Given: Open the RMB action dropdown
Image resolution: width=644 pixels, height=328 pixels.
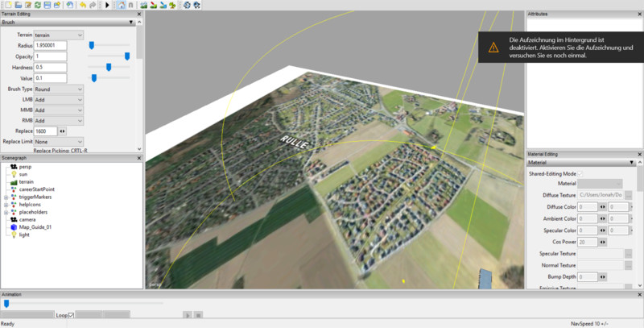Looking at the screenshot, I should click(59, 121).
